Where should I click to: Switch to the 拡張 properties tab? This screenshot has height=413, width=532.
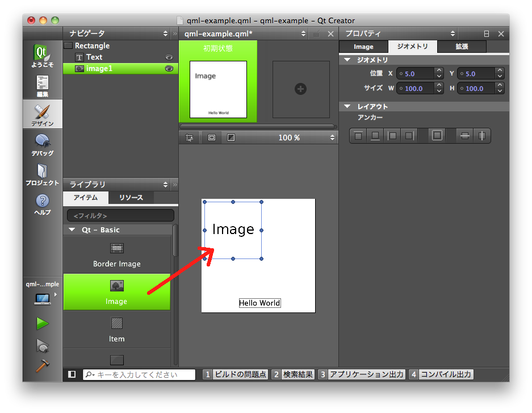click(x=461, y=47)
